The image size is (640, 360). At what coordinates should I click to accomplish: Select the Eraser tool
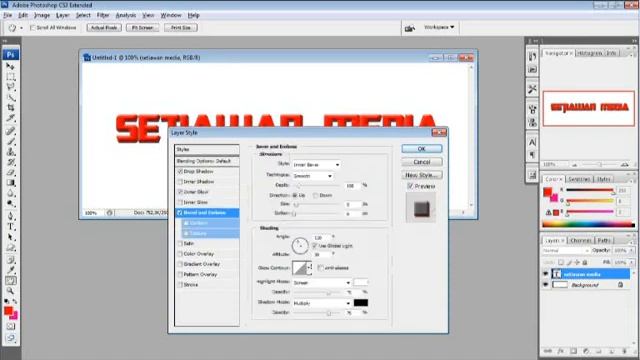pyautogui.click(x=11, y=173)
